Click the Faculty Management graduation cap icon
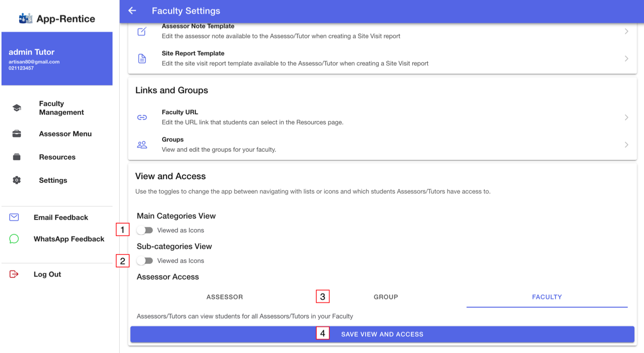This screenshot has width=644, height=353. 17,108
